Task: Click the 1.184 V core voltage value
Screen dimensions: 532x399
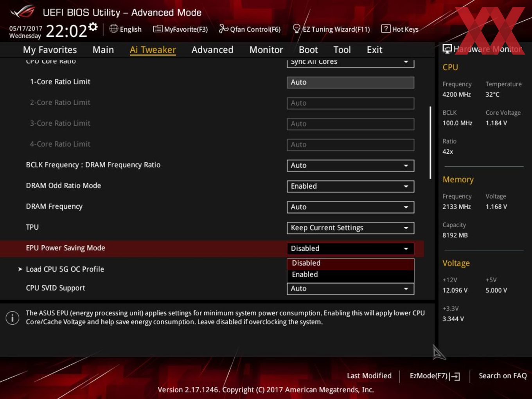Action: pos(496,123)
